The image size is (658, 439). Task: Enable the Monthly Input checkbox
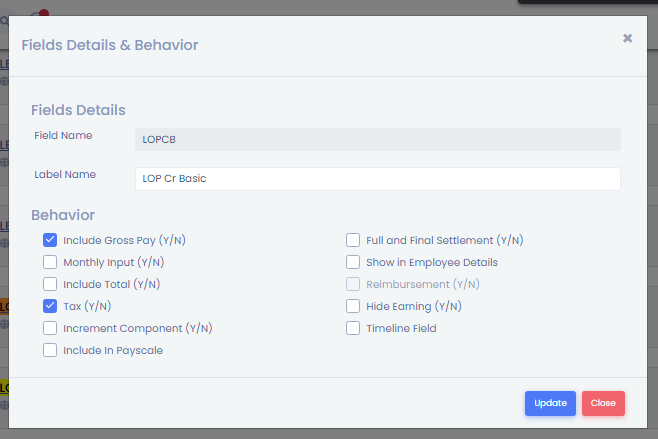tap(50, 262)
